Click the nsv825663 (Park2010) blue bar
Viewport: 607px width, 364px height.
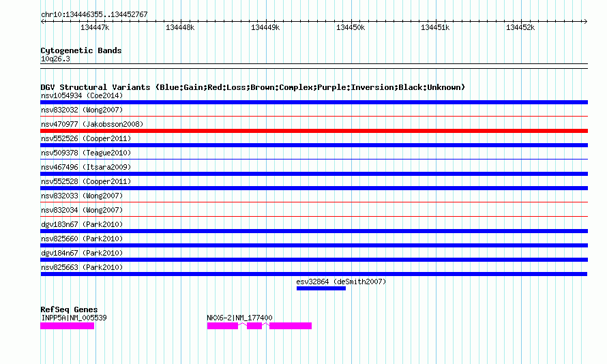click(314, 274)
